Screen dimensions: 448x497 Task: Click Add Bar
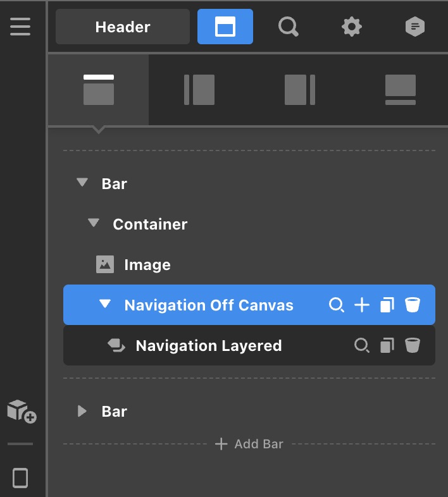click(x=249, y=444)
